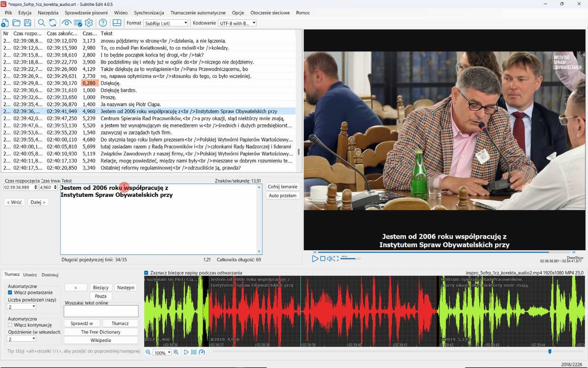588x368 pixels.
Task: Open help via the question mark icon
Action: click(x=103, y=23)
